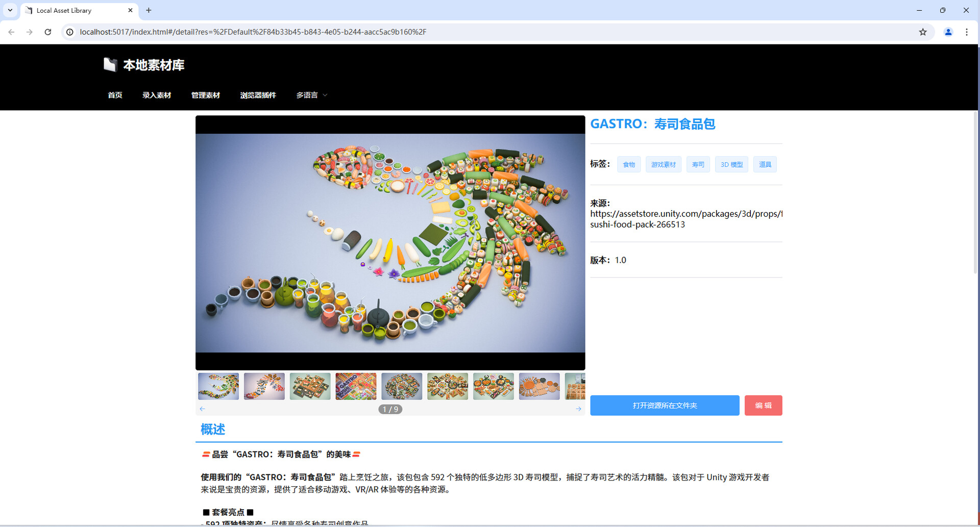Click the red 编辑 button
The image size is (980, 527).
763,406
